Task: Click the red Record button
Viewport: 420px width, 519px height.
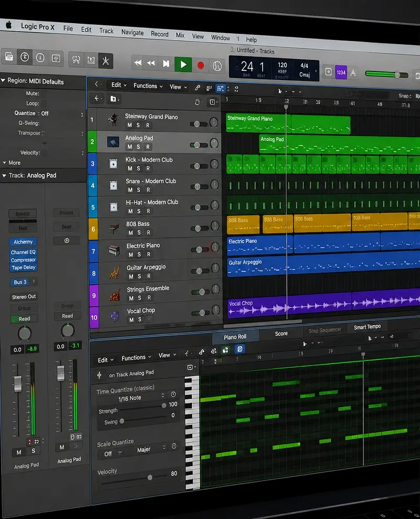Action: coord(201,65)
